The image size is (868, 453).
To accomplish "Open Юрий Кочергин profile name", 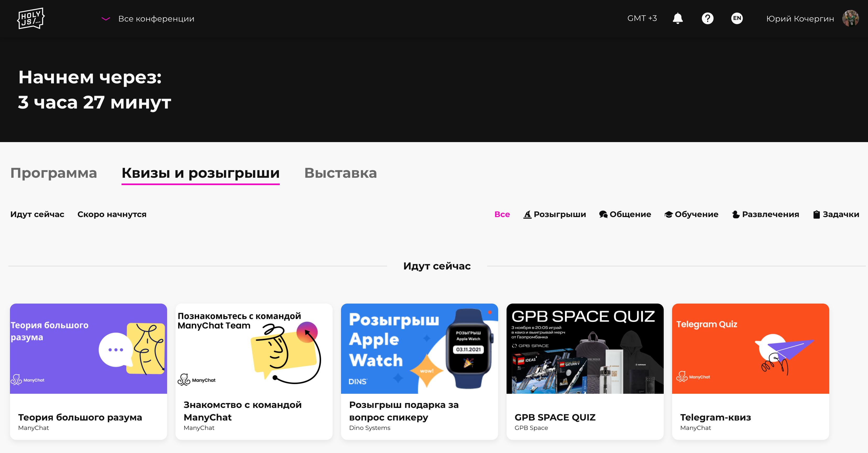I will [800, 19].
